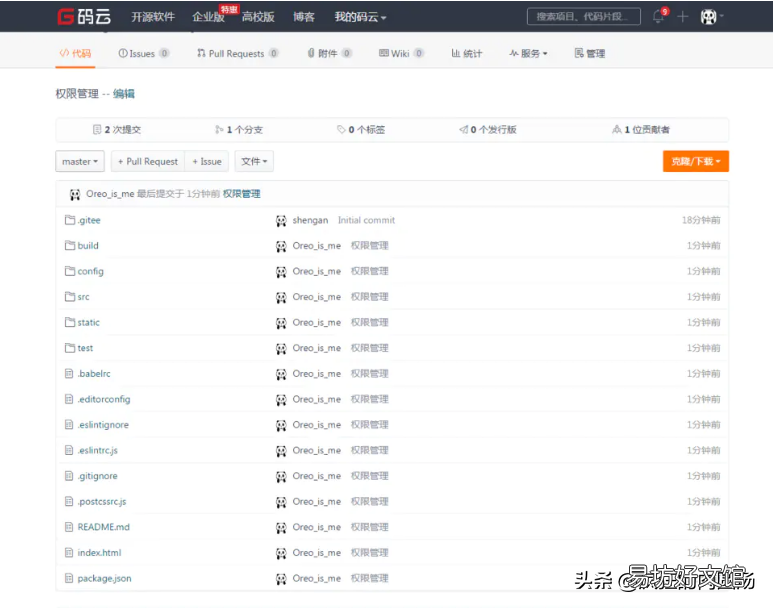Viewport: 773px width, 608px height.
Task: Open the notifications bell icon
Action: click(x=658, y=17)
